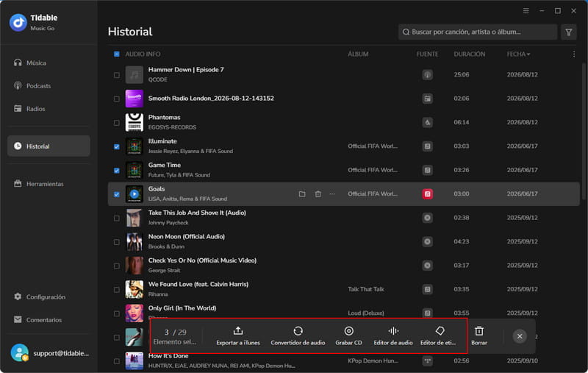Open Convertidor de audio
Viewport: 588px width, 373px height.
coord(298,336)
